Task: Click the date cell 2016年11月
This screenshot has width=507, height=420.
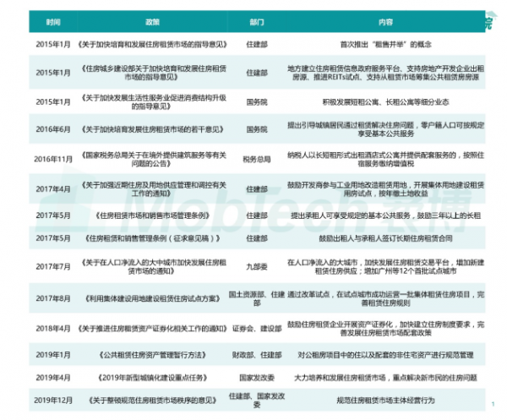Action: click(x=53, y=159)
